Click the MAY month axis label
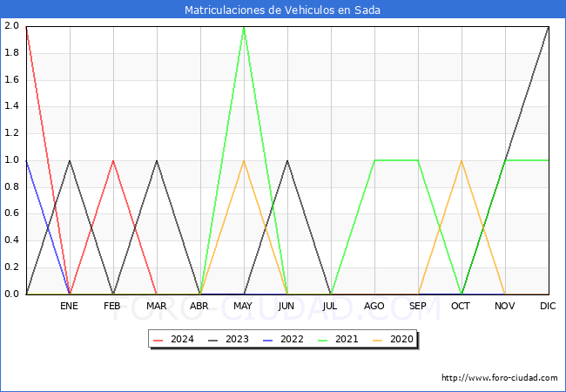566x392 pixels. pos(243,306)
